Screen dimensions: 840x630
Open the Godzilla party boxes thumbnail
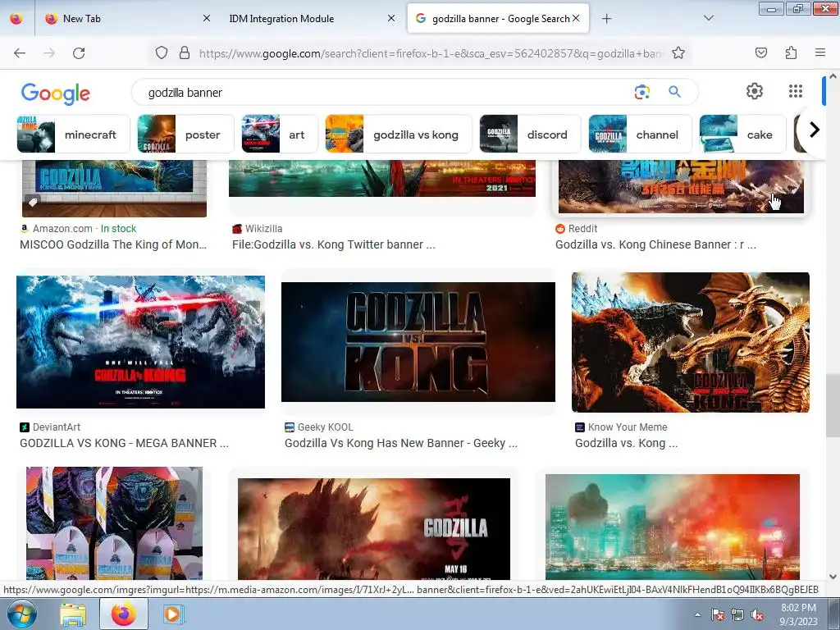[114, 523]
